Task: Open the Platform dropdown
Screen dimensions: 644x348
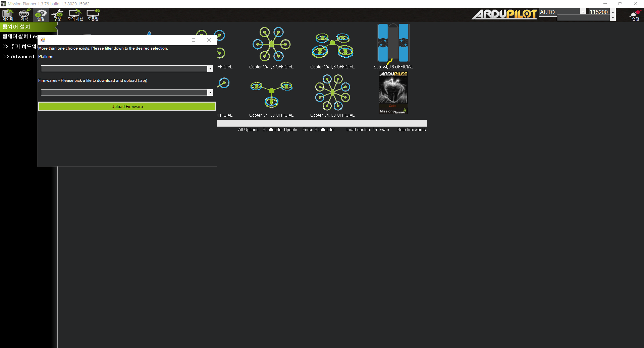Action: pyautogui.click(x=210, y=69)
